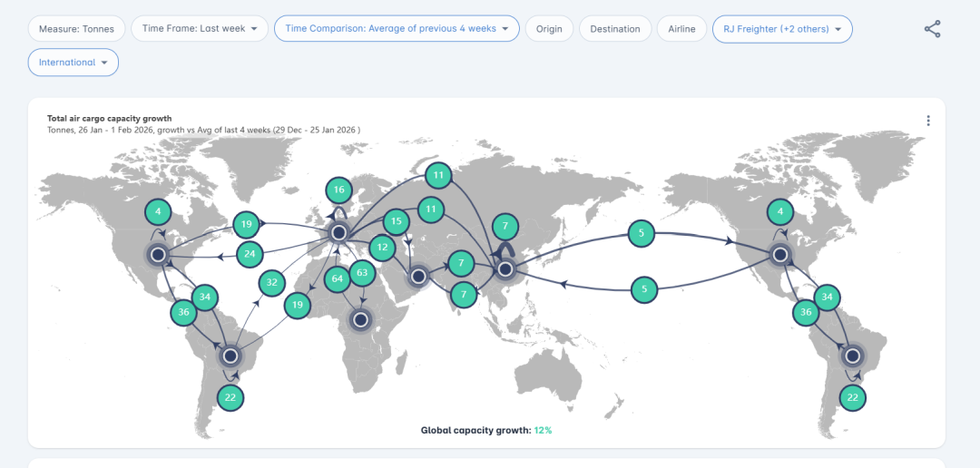Click the green bubble labeled 16
The image size is (980, 468).
click(339, 190)
